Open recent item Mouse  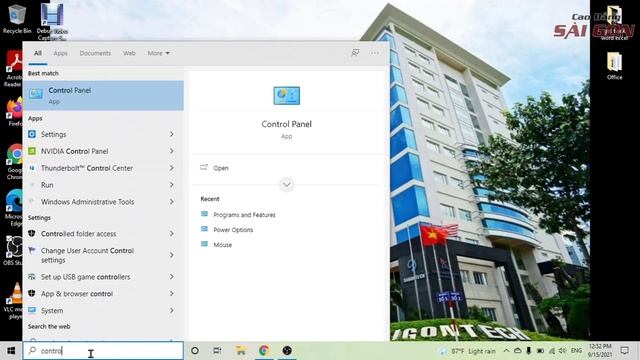click(x=222, y=244)
